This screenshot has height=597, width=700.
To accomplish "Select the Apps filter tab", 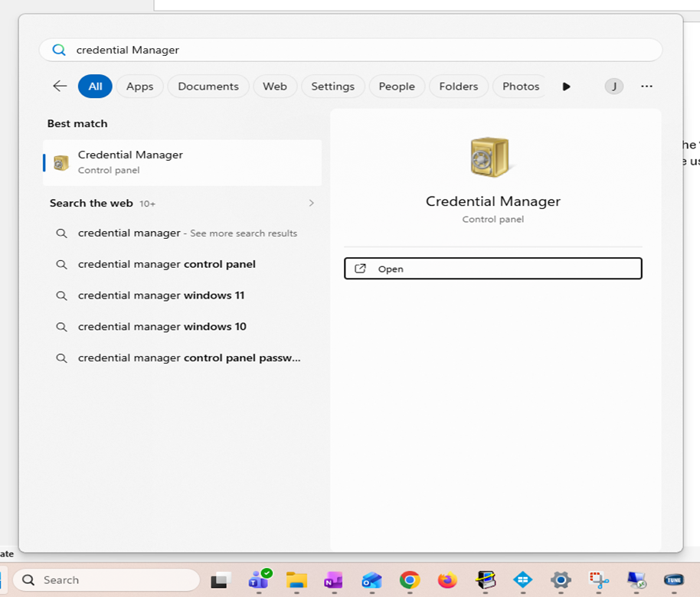I will pos(139,86).
